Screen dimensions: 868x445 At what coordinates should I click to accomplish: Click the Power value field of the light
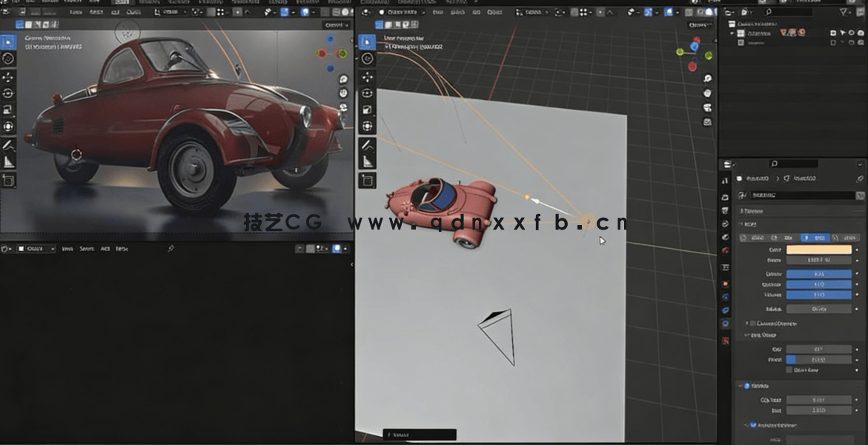pyautogui.click(x=818, y=260)
